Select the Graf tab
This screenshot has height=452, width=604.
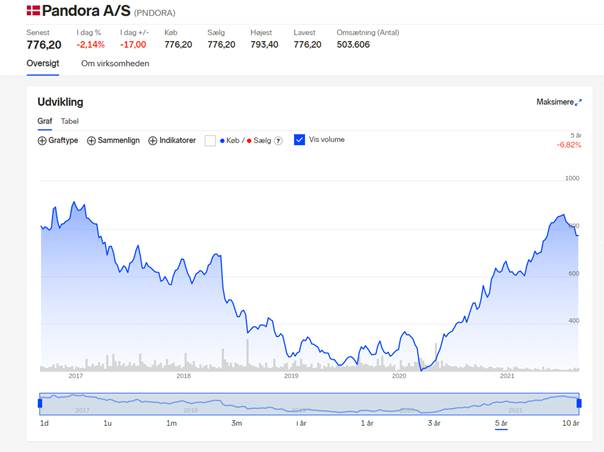click(x=45, y=121)
